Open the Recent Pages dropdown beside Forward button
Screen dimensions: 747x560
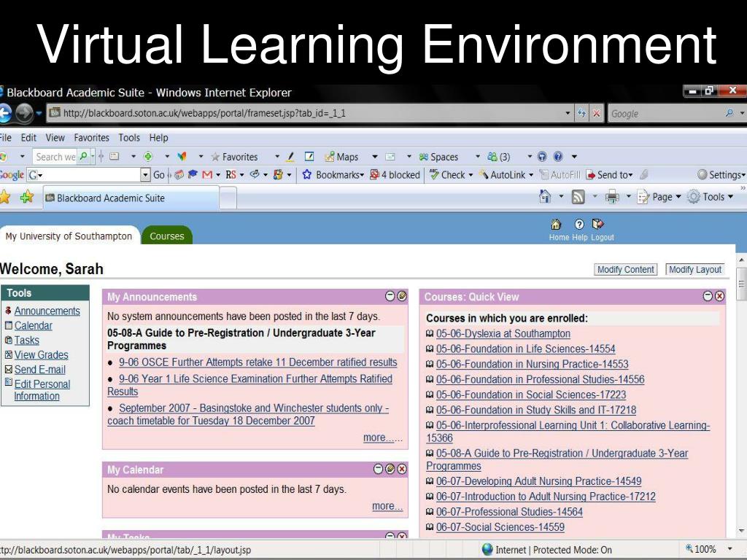39,113
